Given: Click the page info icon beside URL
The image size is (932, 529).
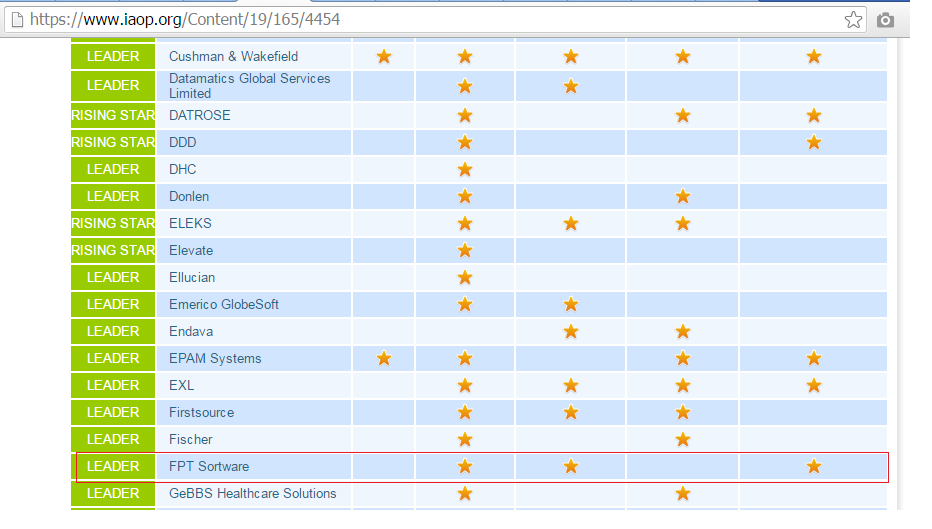Looking at the screenshot, I should click(x=17, y=20).
